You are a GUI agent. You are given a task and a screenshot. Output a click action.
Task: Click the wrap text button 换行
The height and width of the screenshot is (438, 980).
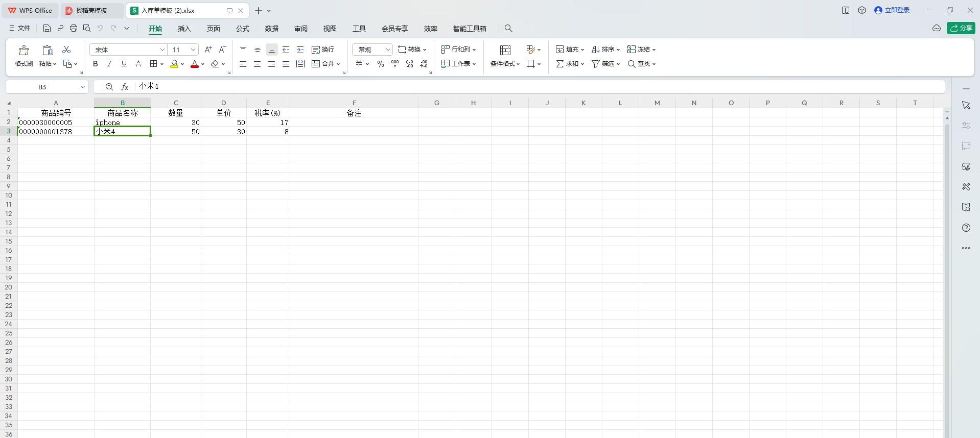point(323,50)
